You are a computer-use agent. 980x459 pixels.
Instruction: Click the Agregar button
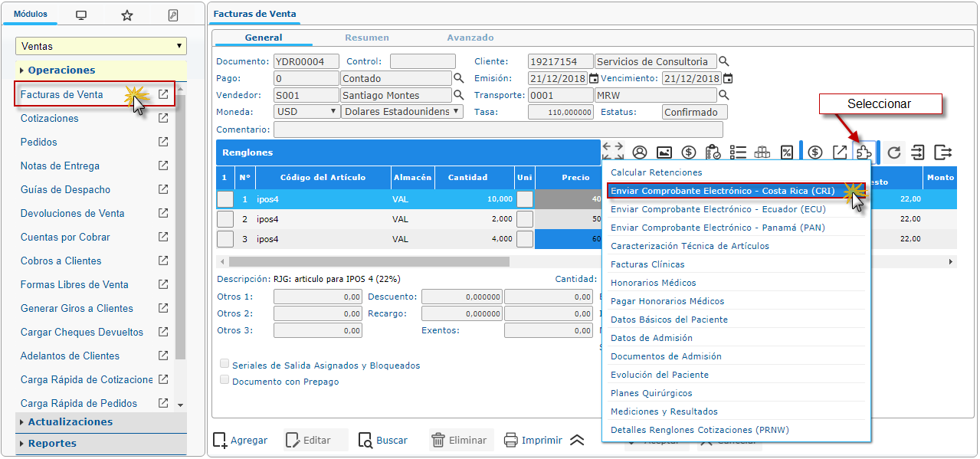241,440
